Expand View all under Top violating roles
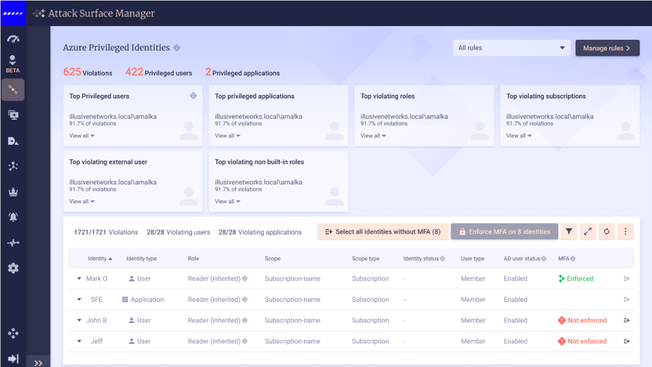Viewport: 652px width, 367px height. point(373,136)
